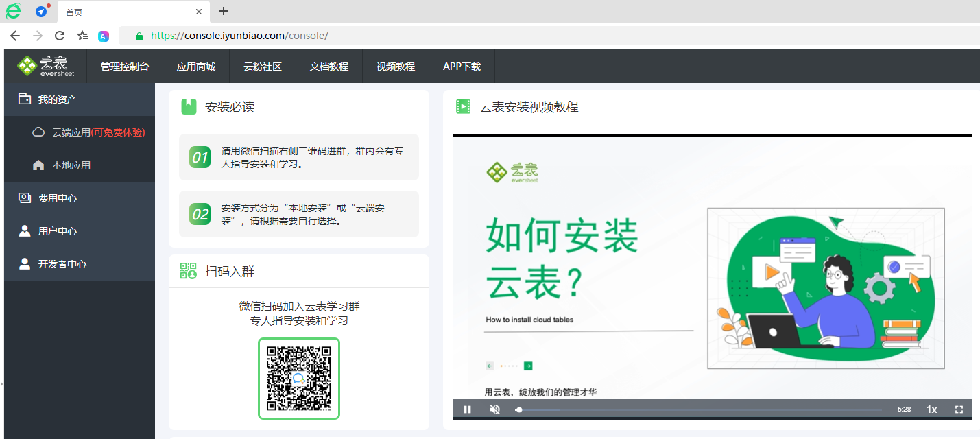Collapse the 我的资产 sidebar section
The height and width of the screenshot is (439, 980).
80,99
